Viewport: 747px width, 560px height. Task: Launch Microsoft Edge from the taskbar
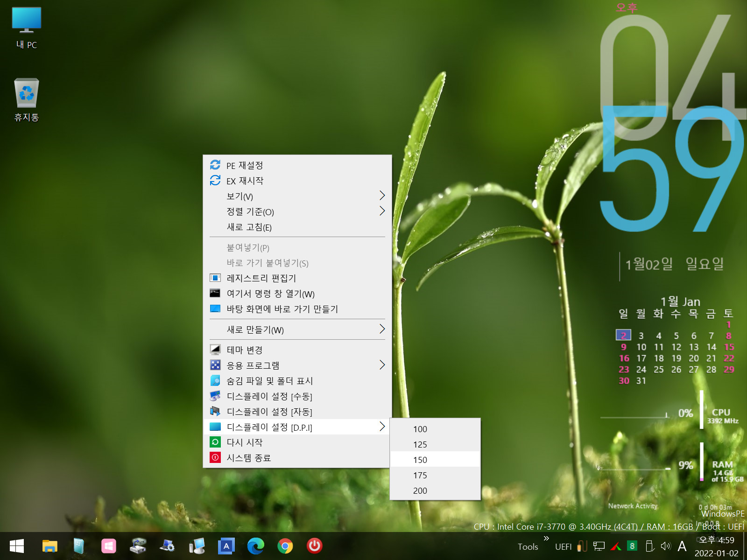click(256, 546)
